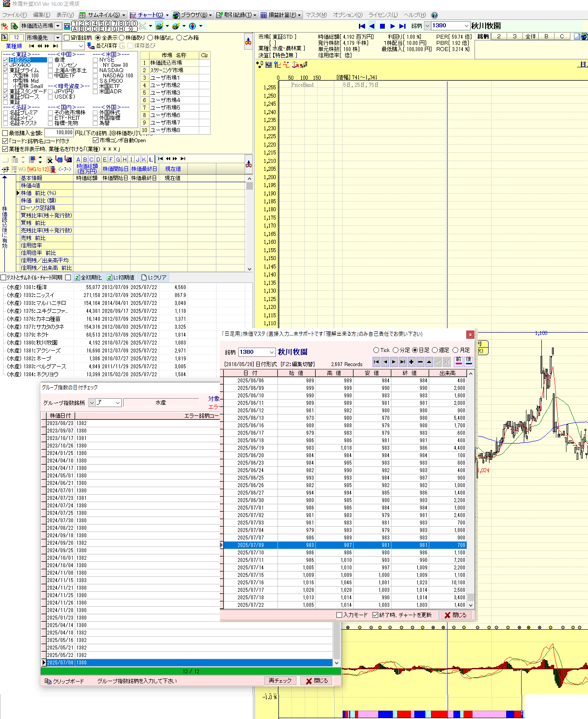The height and width of the screenshot is (719, 588).
Task: Click the market grid icon beside 株価読込市場
Action: point(67,26)
